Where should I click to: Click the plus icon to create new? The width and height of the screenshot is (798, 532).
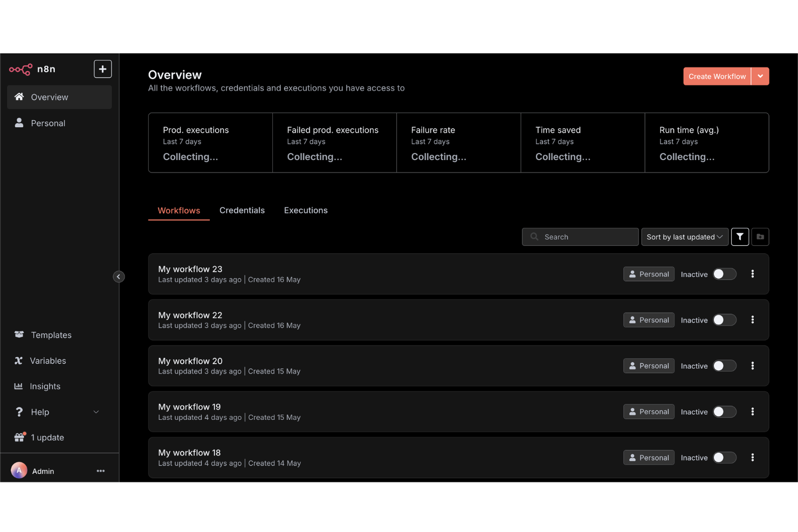pos(102,68)
